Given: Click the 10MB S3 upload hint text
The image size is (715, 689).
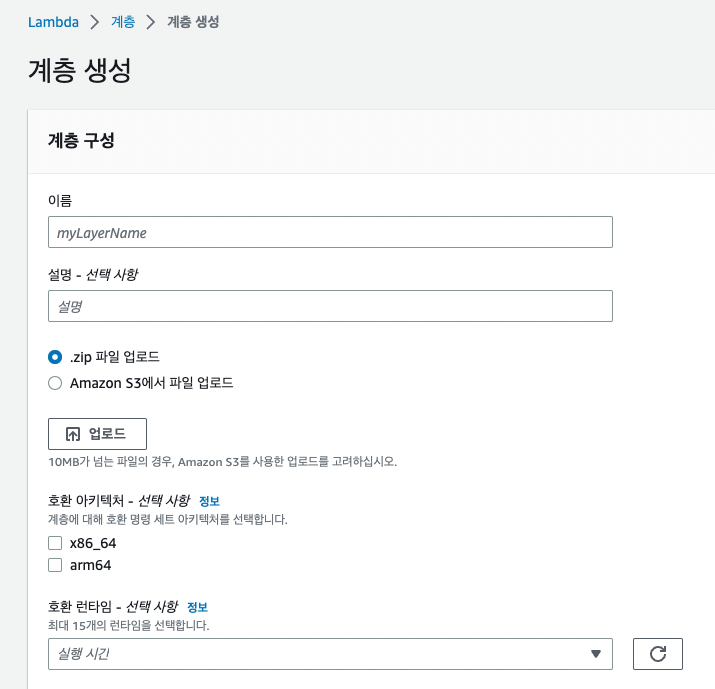Looking at the screenshot, I should point(223,462).
